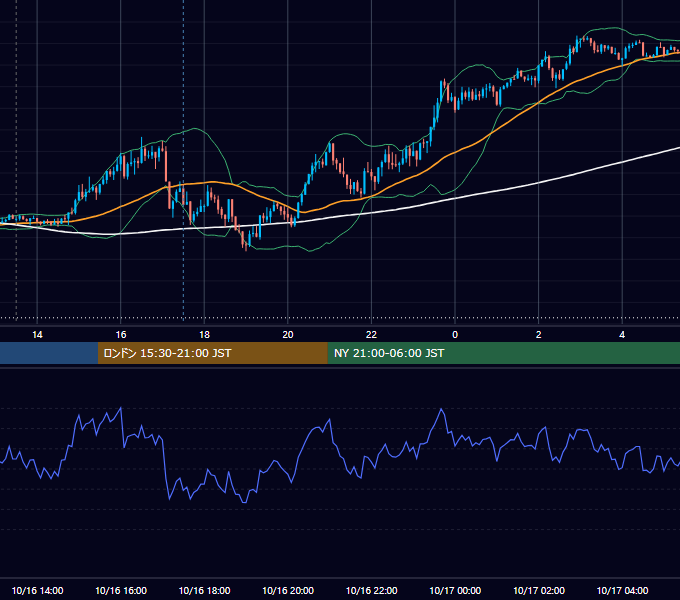Click the hour 4 axis label

point(622,335)
